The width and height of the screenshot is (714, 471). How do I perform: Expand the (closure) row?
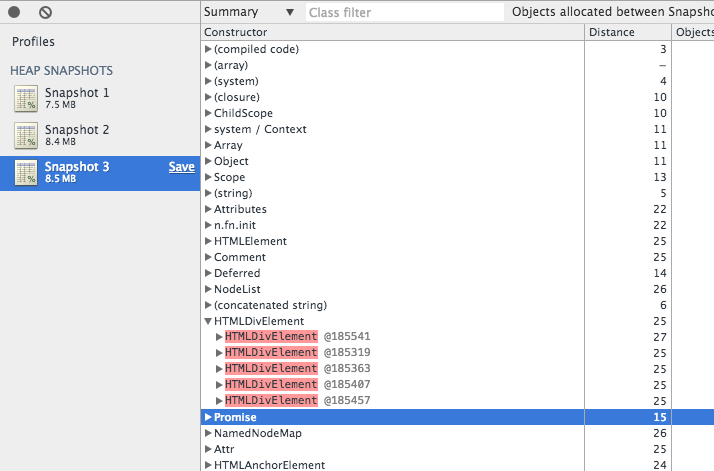[208, 97]
